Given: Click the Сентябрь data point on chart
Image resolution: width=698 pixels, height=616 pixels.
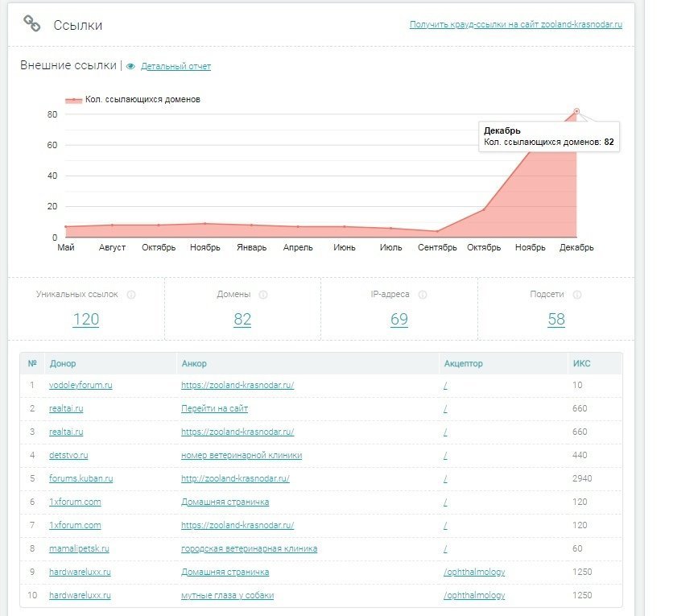Looking at the screenshot, I should pos(437,231).
